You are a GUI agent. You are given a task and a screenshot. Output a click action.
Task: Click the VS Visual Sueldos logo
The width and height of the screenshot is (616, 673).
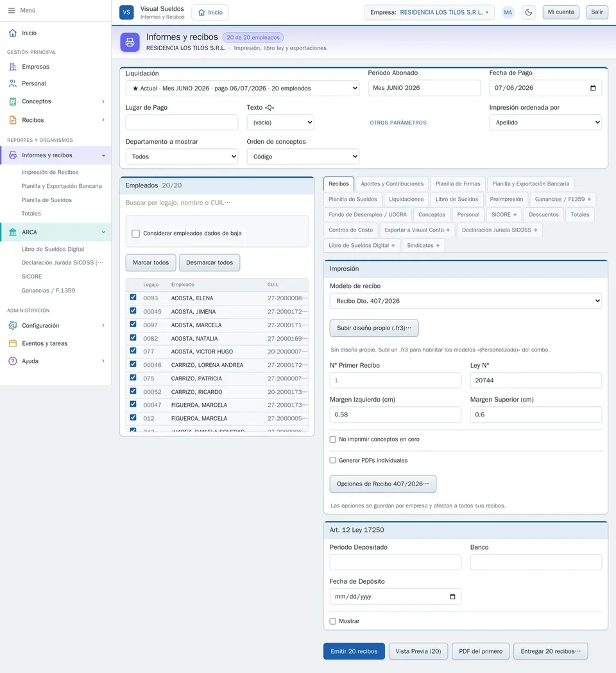126,12
